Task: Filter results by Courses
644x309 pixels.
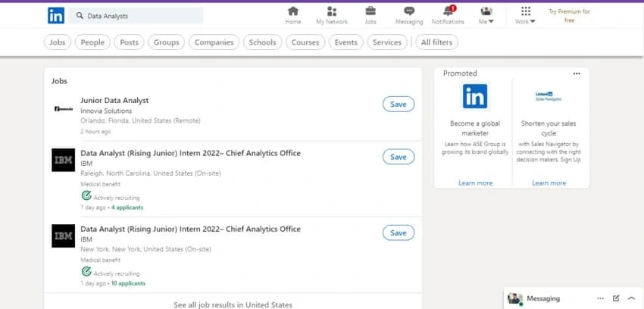Action: pyautogui.click(x=305, y=42)
